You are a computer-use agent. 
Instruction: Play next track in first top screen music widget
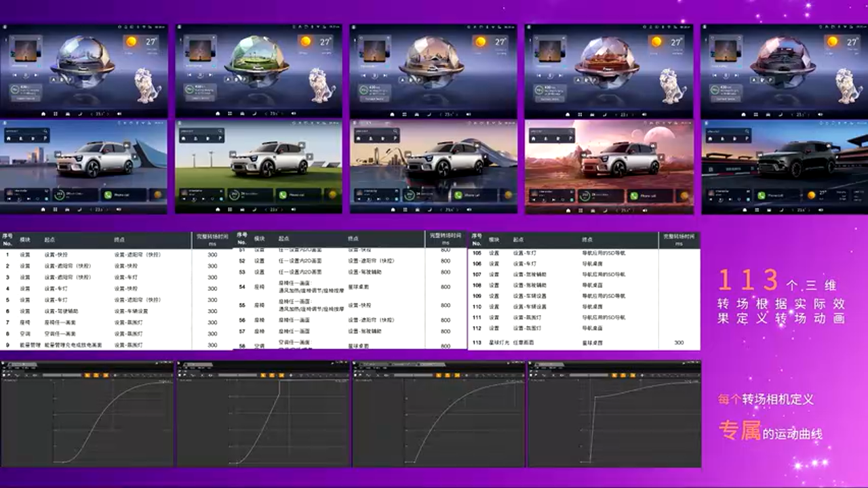[37, 75]
